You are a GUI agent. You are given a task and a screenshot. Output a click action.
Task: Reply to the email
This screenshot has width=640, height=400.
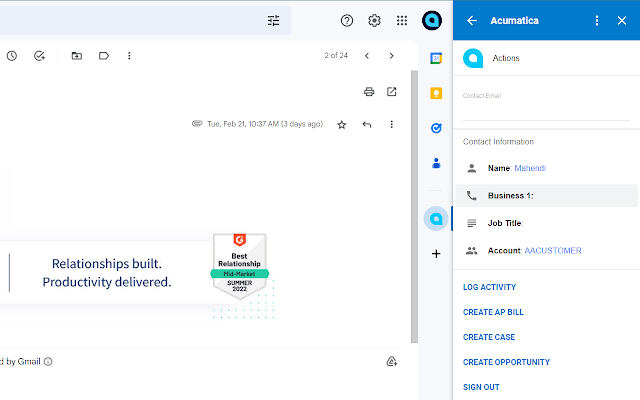[367, 124]
